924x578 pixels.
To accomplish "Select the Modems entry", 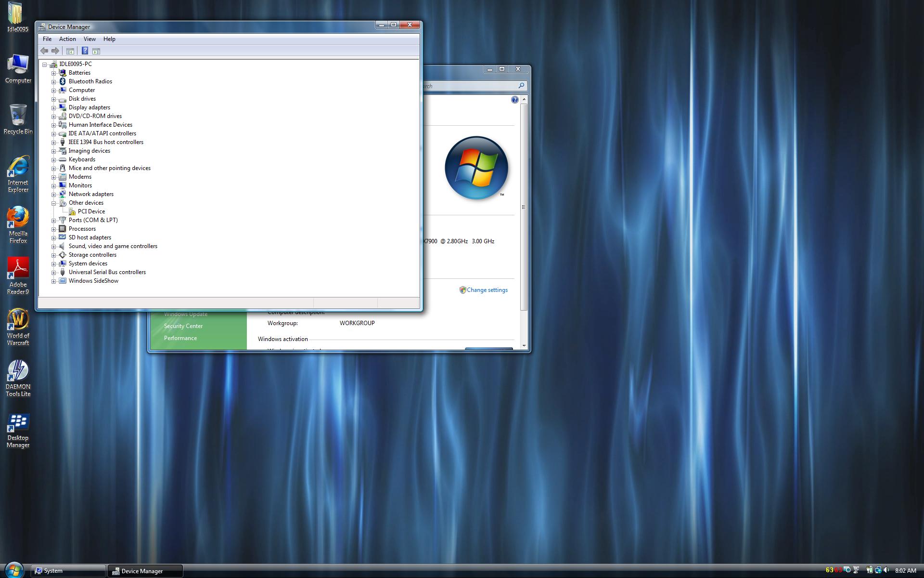I will click(x=80, y=177).
